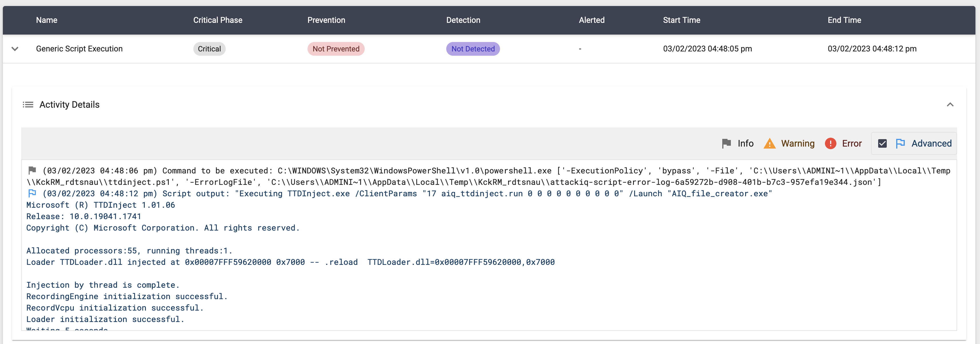Select the Warning filter label
This screenshot has height=344, width=980.
(798, 143)
